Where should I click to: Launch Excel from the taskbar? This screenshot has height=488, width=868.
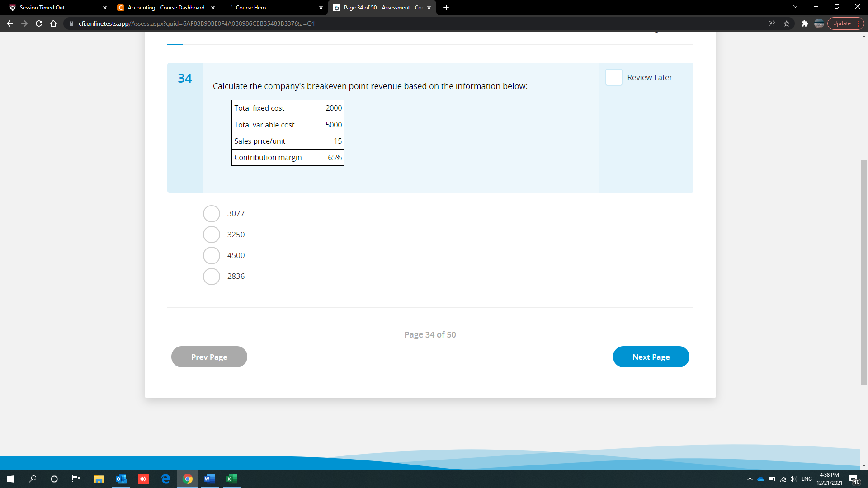(x=231, y=479)
